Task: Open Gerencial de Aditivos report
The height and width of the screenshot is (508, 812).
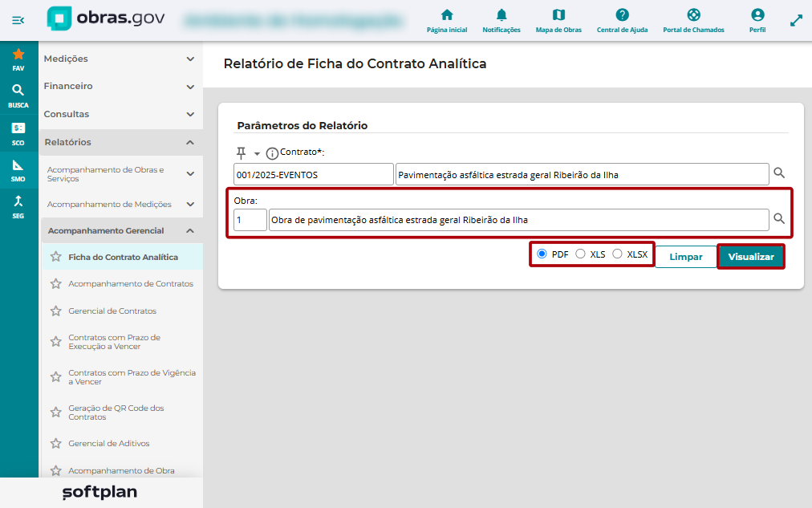Action: tap(109, 443)
